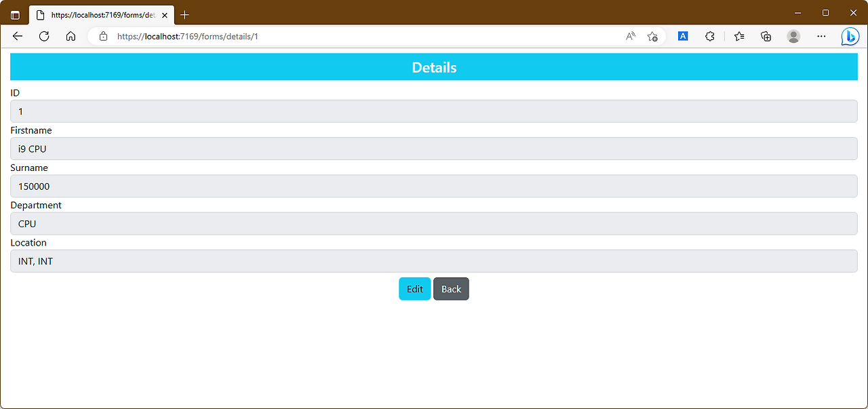Open the Translate page tool
Screen dimensions: 868x409
click(x=683, y=36)
